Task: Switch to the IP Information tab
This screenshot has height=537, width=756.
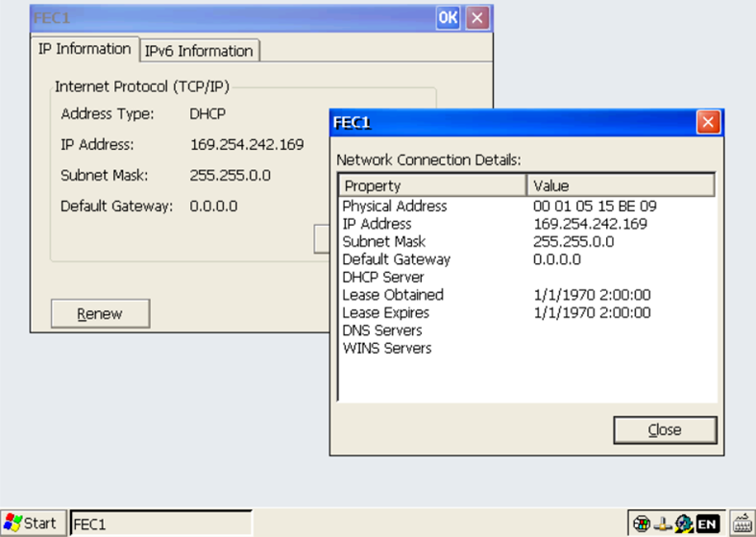Action: coord(85,49)
